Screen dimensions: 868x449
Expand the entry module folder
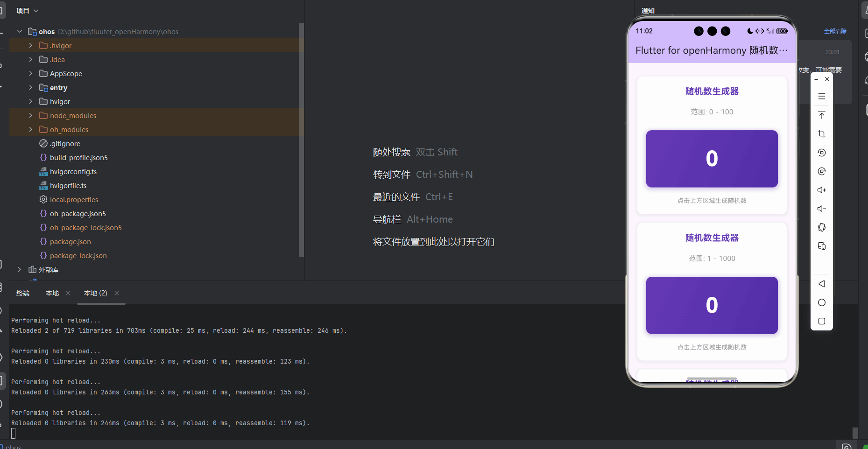pyautogui.click(x=30, y=87)
